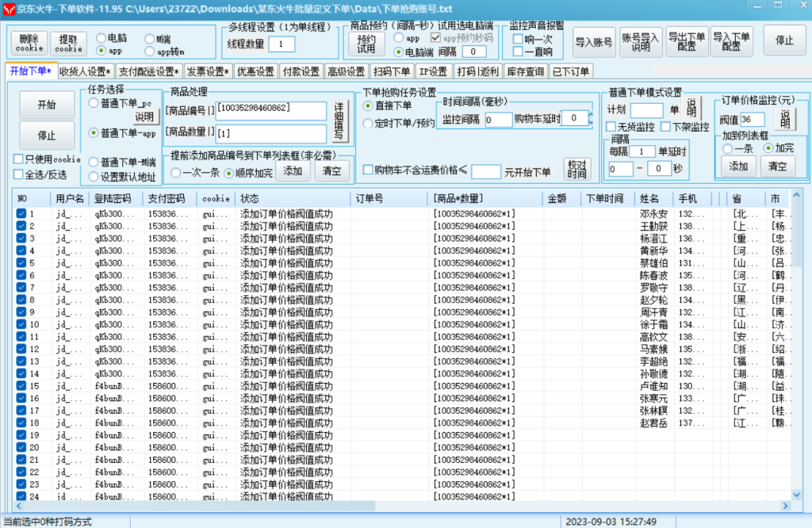Open the 付款设置 tab
Viewport: 812px width, 528px height.
coord(301,71)
